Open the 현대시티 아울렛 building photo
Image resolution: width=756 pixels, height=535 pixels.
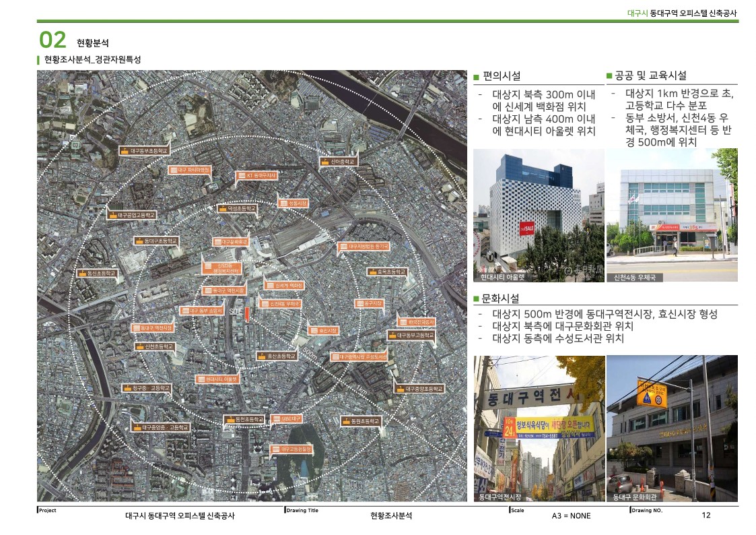539,215
